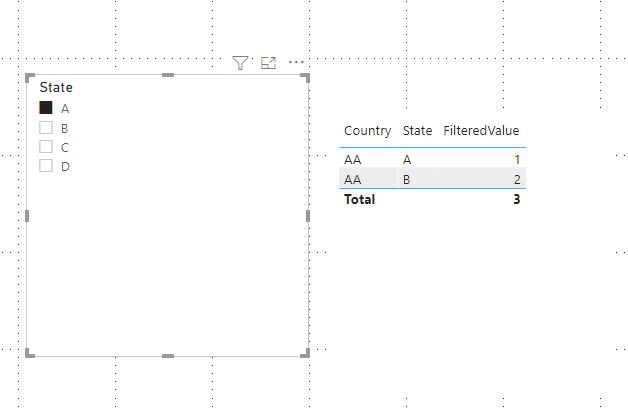Image resolution: width=628 pixels, height=410 pixels.
Task: Select the State D checkbox
Action: click(46, 165)
